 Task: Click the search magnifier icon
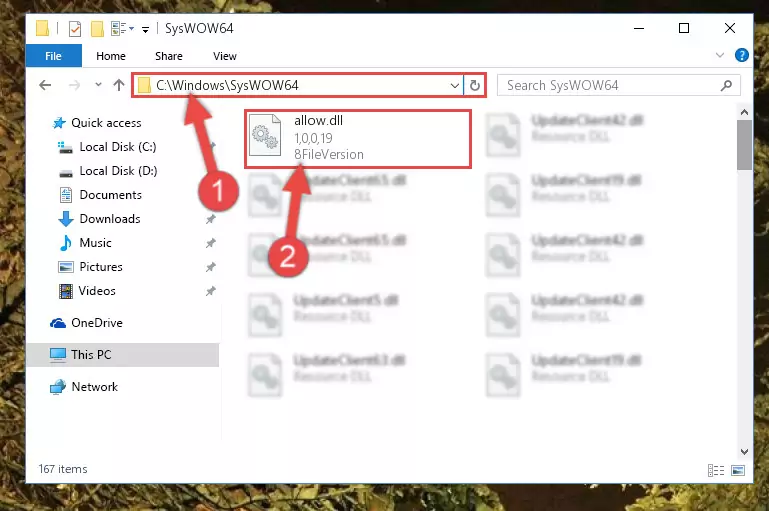pos(726,85)
